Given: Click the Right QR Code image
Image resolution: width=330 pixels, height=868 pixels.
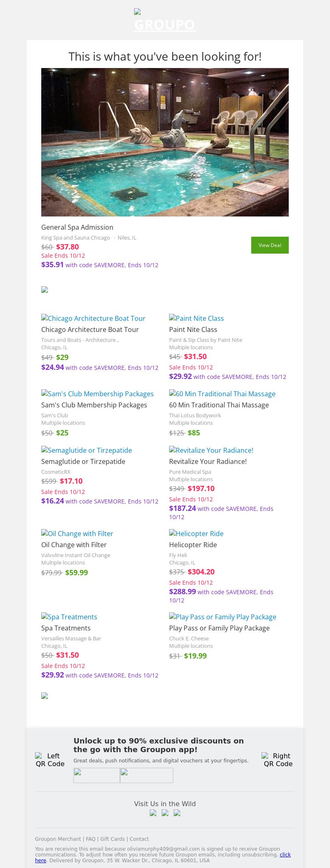Looking at the screenshot, I should [278, 760].
